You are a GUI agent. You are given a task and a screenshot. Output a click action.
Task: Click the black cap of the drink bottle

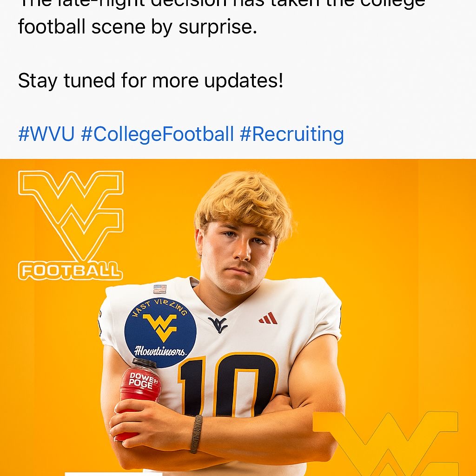click(145, 363)
